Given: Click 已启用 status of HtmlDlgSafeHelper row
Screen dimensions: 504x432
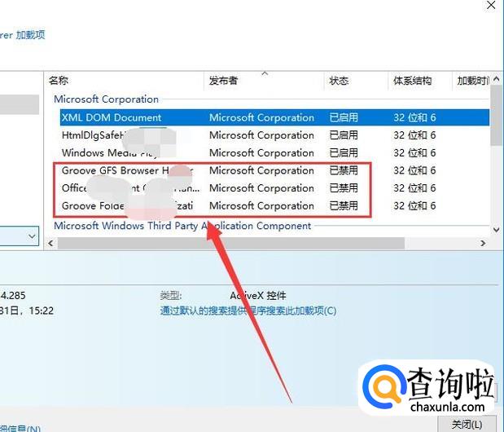Looking at the screenshot, I should (344, 135).
